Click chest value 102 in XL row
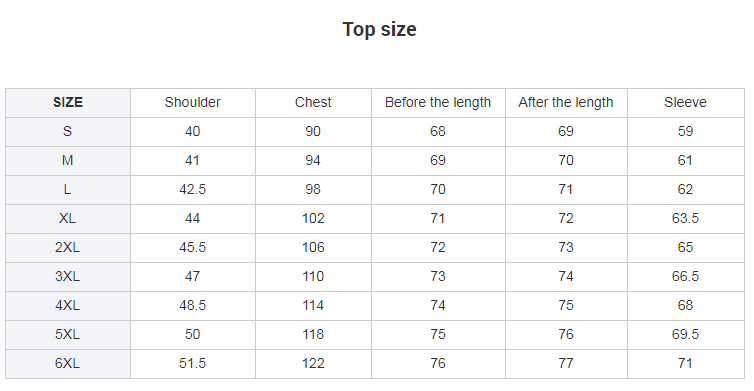Viewport: 754px width, 391px height. pyautogui.click(x=313, y=218)
